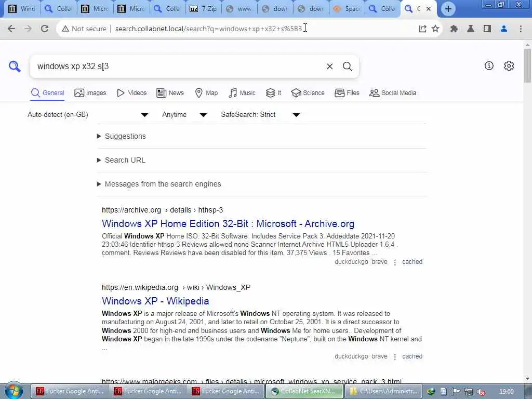Open a new tab with plus button
The image size is (532, 399).
448,9
